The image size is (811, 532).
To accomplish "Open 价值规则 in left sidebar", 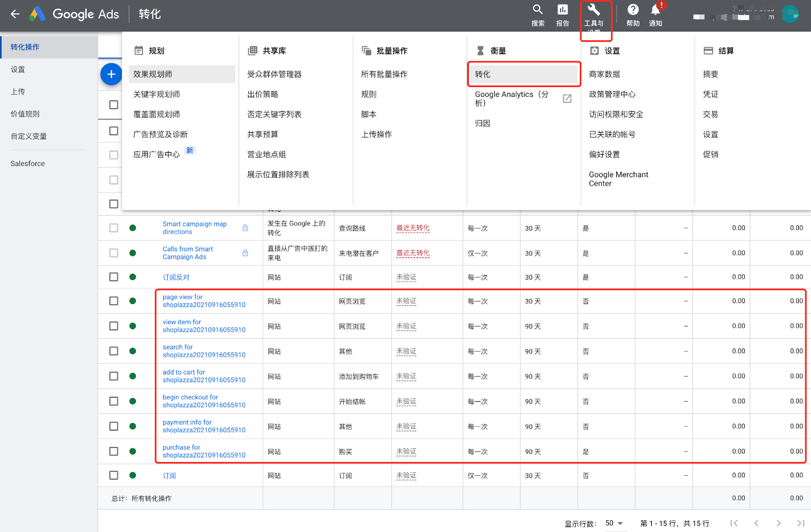I will [25, 114].
